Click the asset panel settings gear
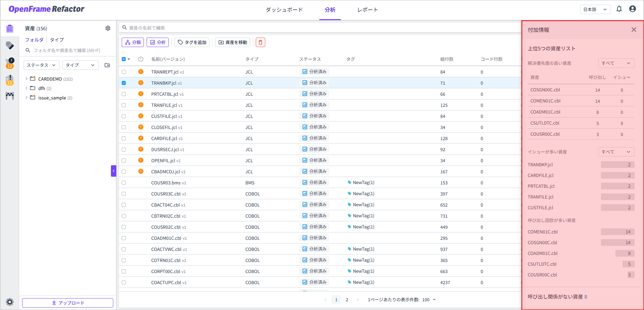The image size is (644, 310). pos(108,28)
